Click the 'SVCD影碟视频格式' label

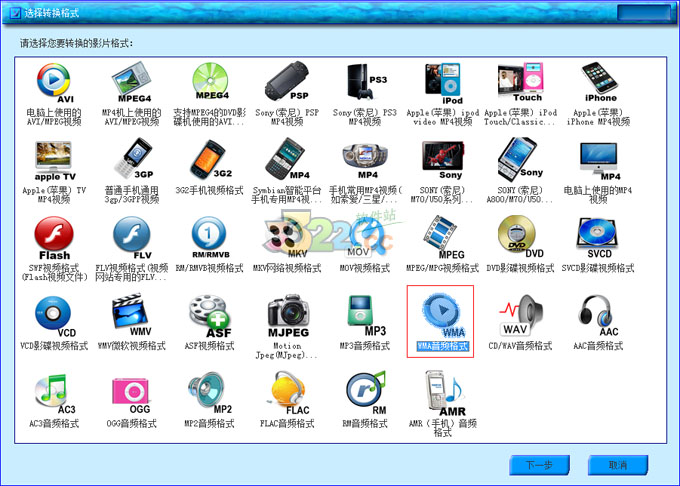click(x=598, y=268)
